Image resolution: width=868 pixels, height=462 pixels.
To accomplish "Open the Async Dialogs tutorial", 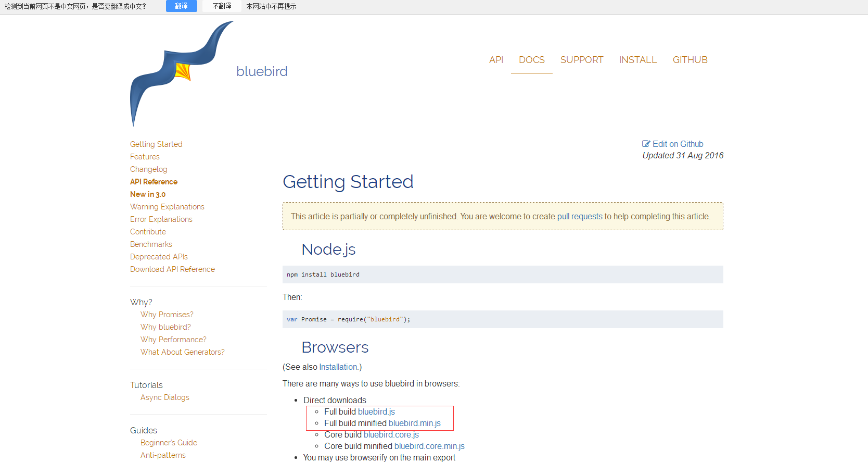I will [165, 397].
